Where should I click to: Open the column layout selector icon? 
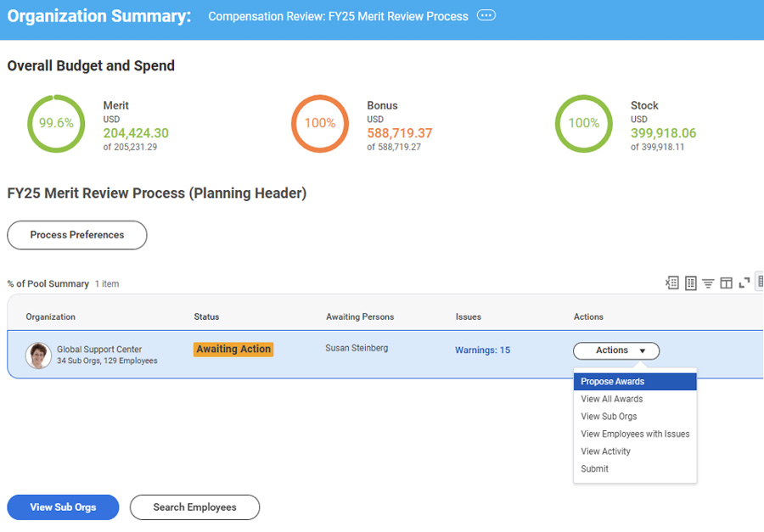coord(726,283)
